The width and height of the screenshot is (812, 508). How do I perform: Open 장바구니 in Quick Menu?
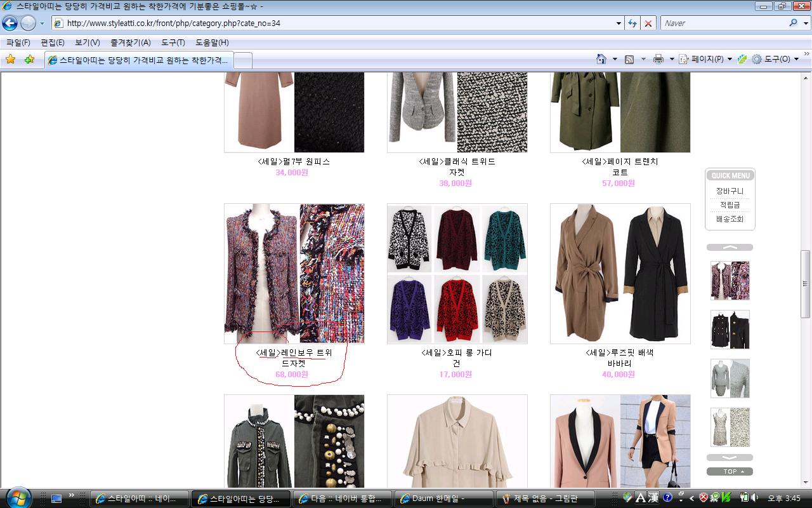pos(730,191)
